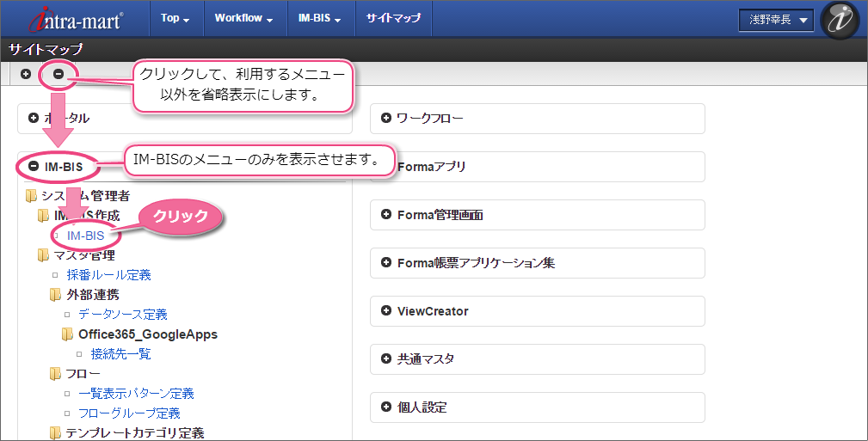868x441 pixels.
Task: Select the 外部連携 tree label
Action: (92, 294)
